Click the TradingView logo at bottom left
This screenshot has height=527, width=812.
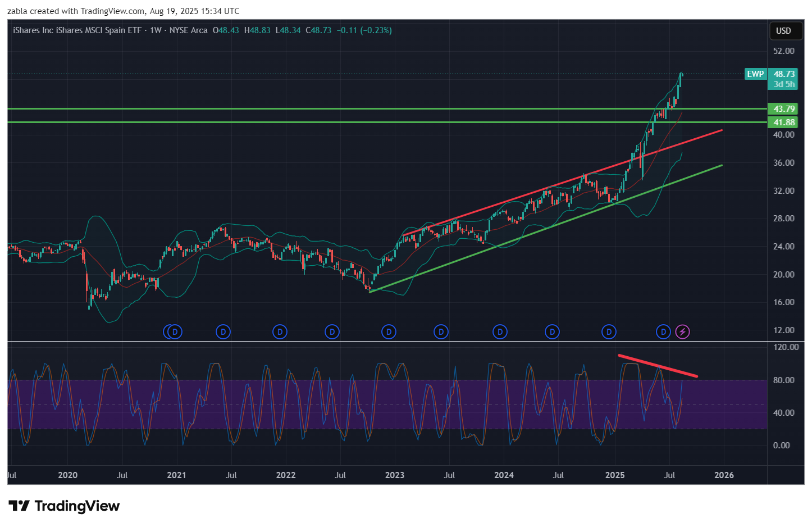pos(64,506)
